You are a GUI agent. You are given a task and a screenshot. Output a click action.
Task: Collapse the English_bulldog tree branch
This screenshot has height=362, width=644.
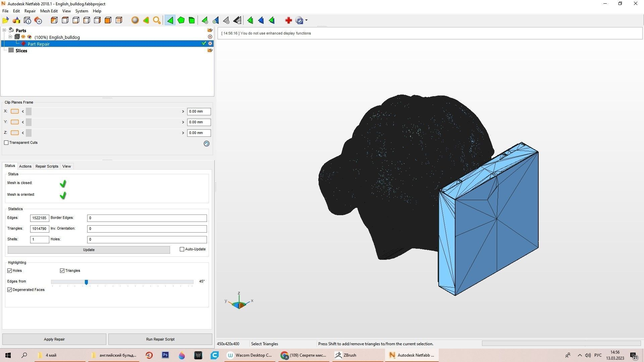coord(10,37)
